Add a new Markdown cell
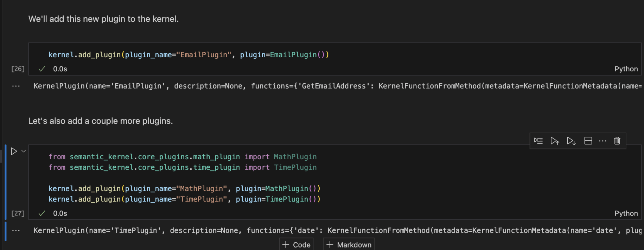Viewport: 644px width, 250px height. coord(349,244)
